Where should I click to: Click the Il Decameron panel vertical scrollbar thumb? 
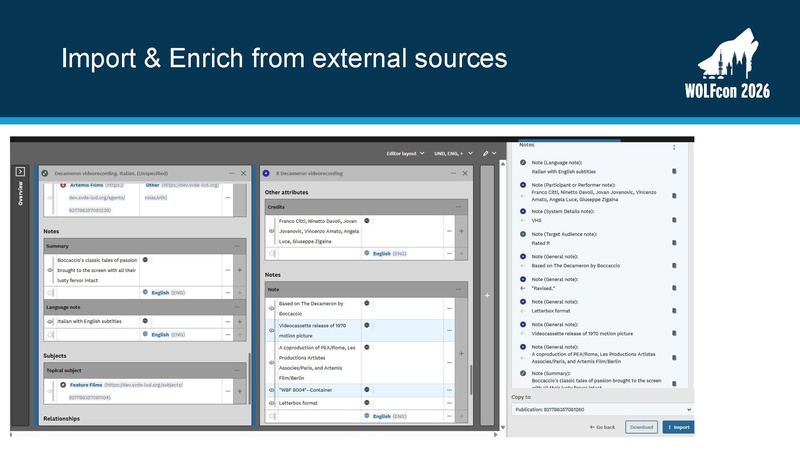point(471,380)
